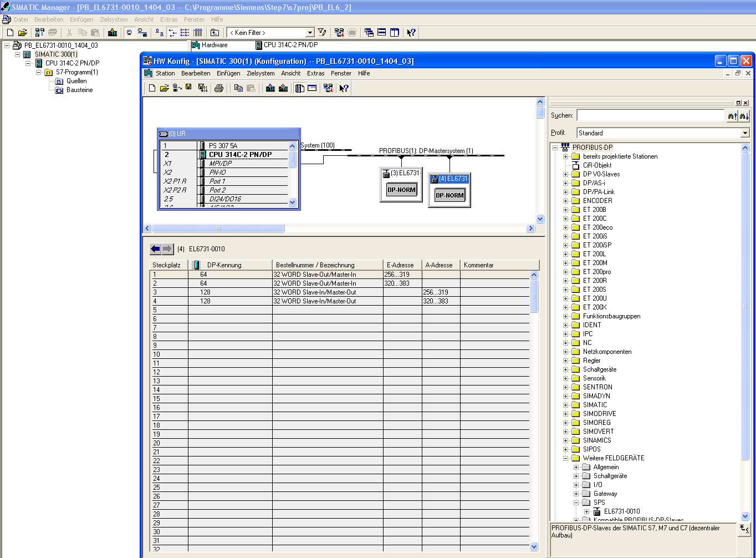Image resolution: width=756 pixels, height=558 pixels.
Task: Click the Open station icon in HW Konfig toolbar
Action: [165, 88]
